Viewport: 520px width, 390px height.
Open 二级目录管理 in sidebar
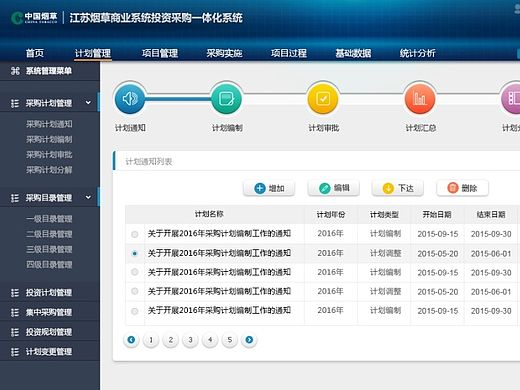point(49,234)
